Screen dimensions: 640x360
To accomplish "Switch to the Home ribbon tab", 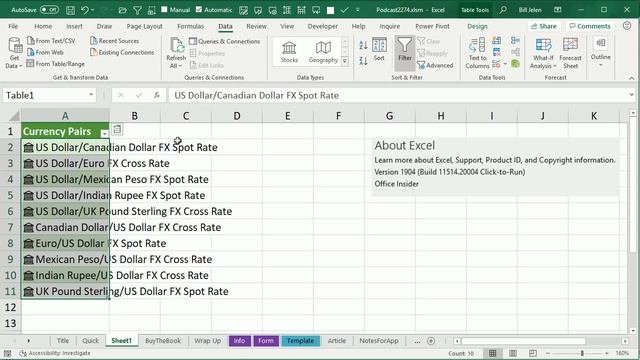I will [43, 26].
